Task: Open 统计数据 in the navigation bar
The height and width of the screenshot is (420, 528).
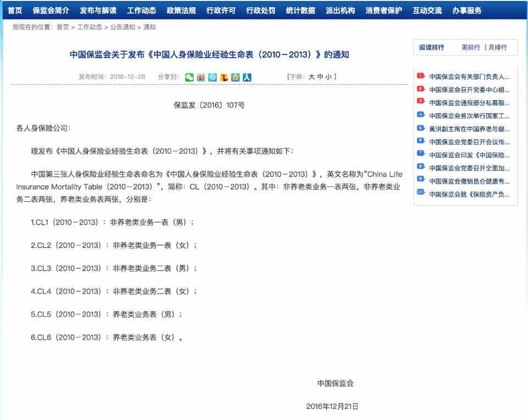Action: [x=300, y=10]
